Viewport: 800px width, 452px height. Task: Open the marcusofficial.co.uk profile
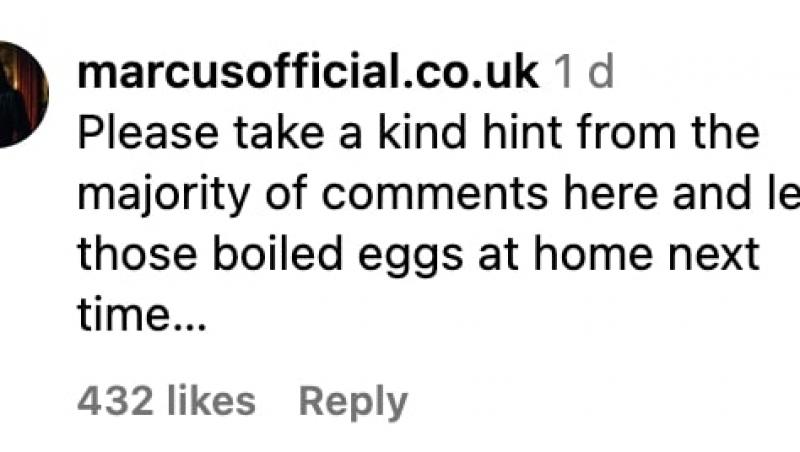tap(308, 72)
